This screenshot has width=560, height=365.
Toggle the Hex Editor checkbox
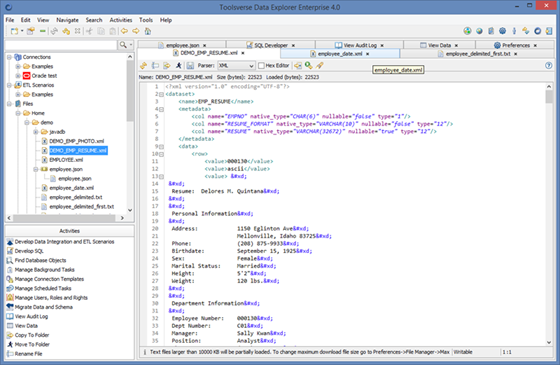(261, 66)
